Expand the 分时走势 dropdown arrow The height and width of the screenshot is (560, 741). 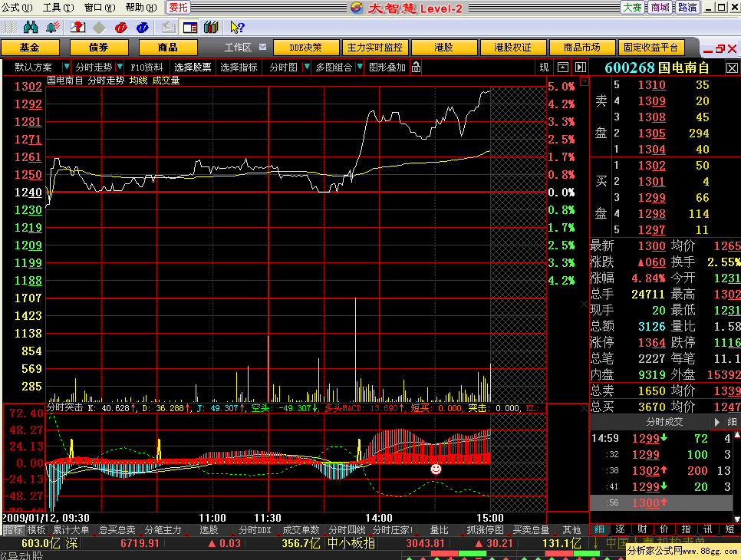tap(120, 67)
